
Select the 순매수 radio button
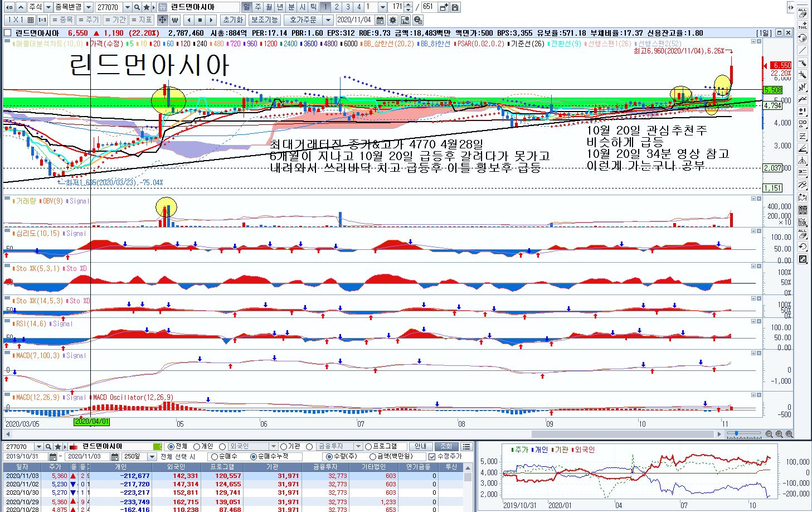215,457
